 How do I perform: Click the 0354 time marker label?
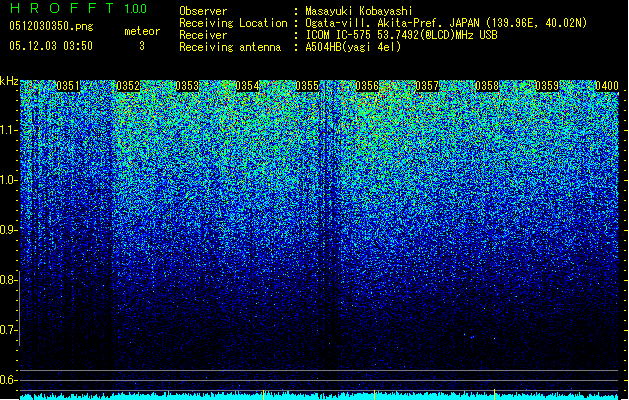[248, 86]
